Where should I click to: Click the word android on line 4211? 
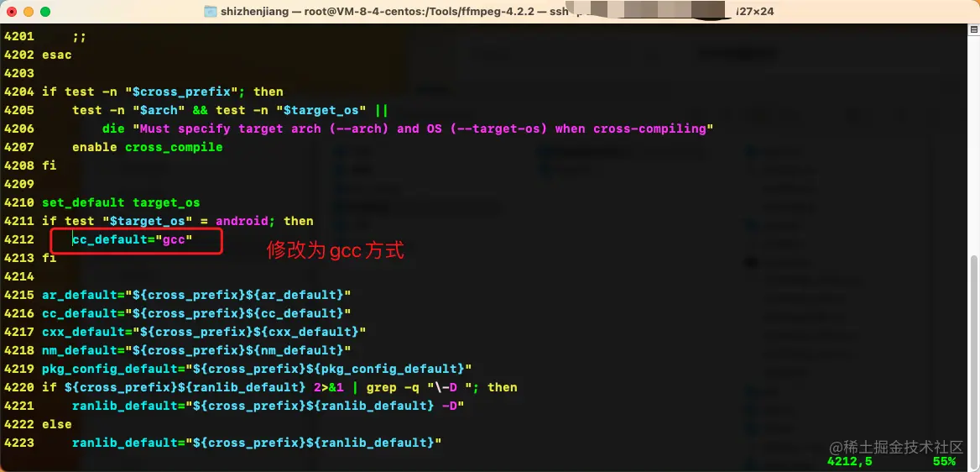(242, 222)
